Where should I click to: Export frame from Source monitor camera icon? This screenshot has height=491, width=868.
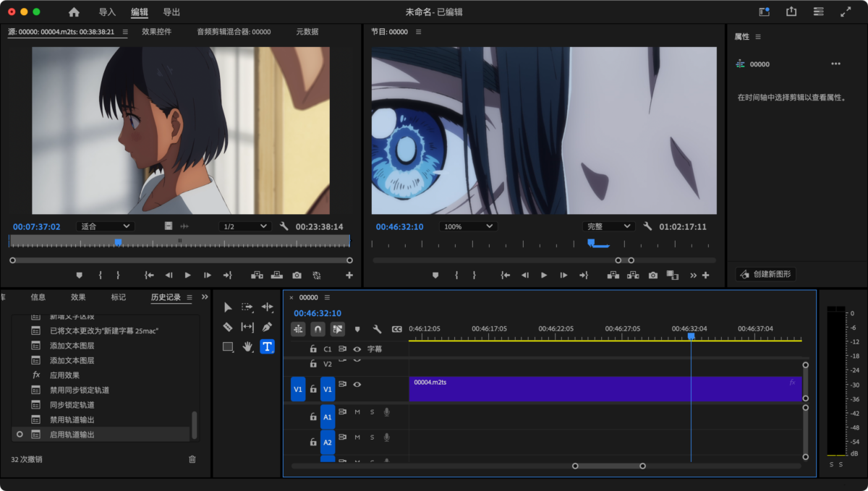point(297,276)
